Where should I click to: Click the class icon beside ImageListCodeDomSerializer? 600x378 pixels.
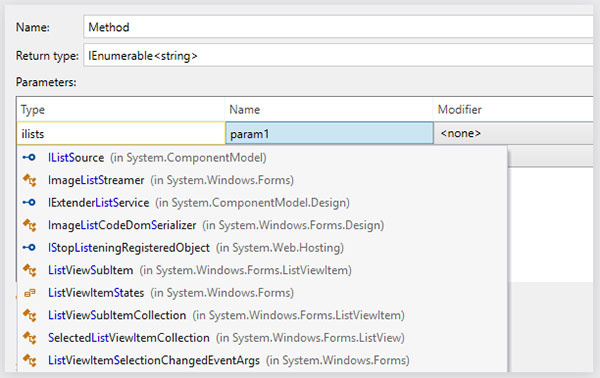point(29,225)
